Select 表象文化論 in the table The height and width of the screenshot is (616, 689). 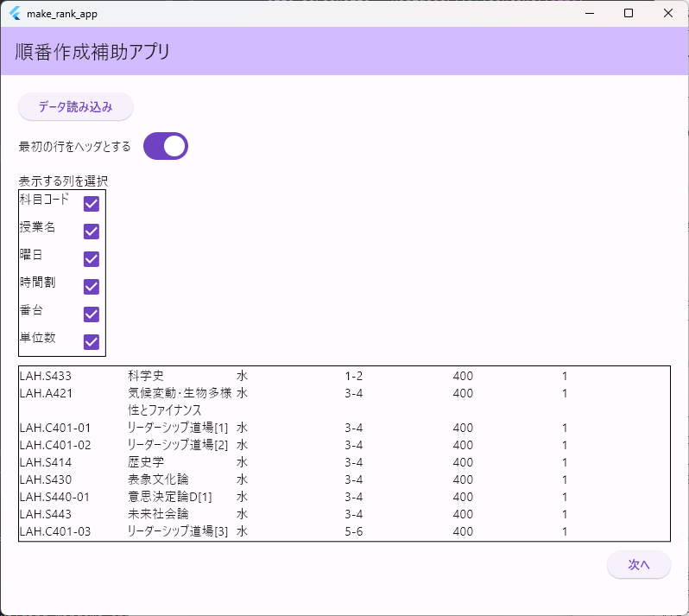tap(157, 479)
